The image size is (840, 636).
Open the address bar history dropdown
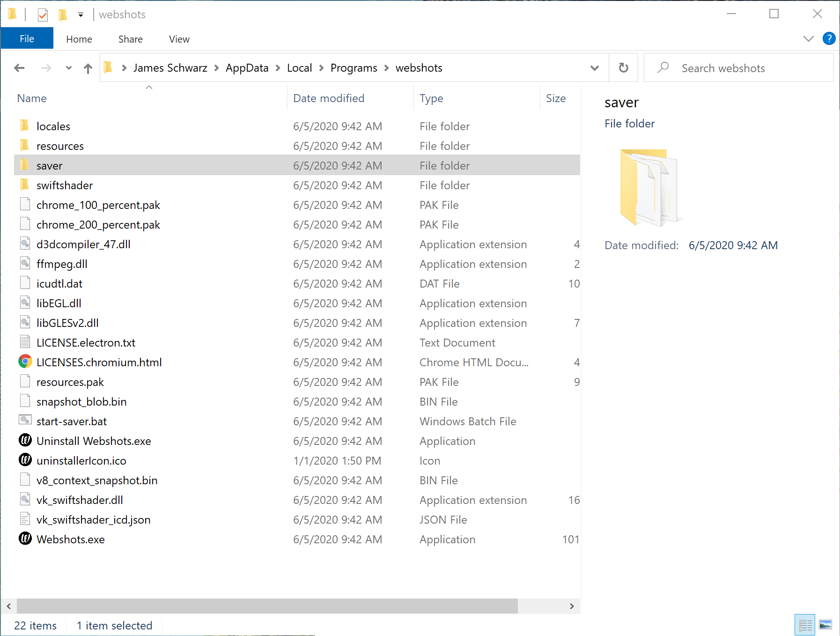(594, 68)
